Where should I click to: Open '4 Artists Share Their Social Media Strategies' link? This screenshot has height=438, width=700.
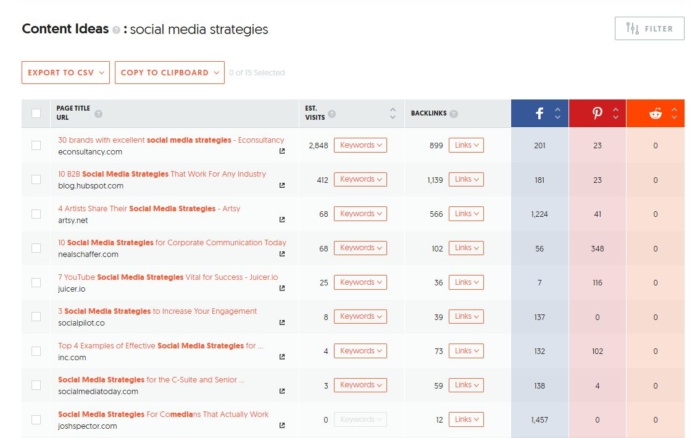tap(149, 209)
